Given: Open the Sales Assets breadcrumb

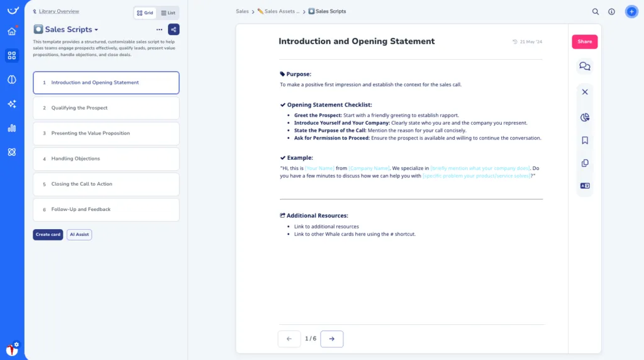Looking at the screenshot, I should 279,11.
